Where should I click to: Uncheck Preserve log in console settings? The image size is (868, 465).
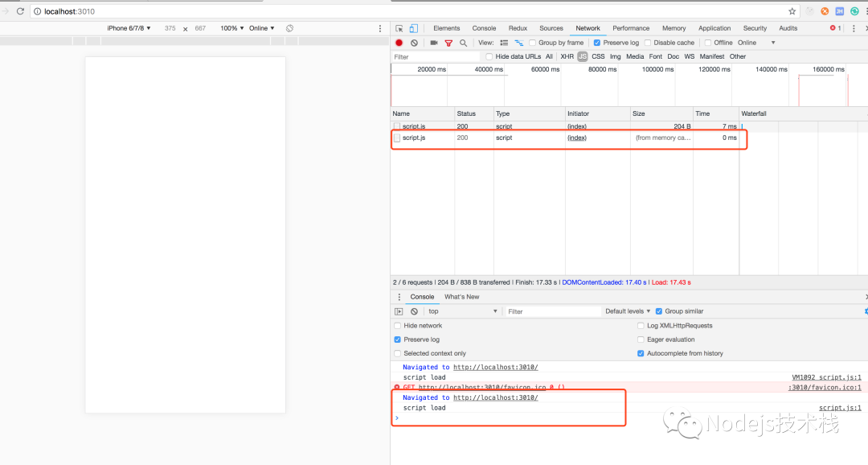point(398,339)
